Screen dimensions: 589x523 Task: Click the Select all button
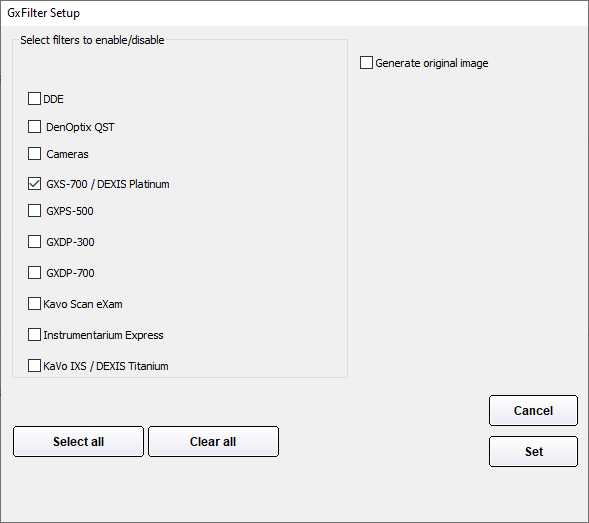click(78, 441)
